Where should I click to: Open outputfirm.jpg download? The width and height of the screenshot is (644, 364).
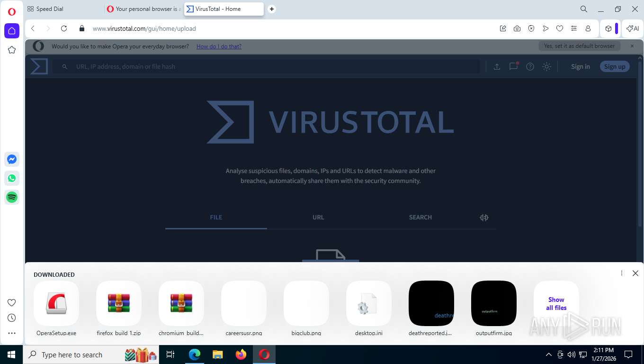click(494, 308)
